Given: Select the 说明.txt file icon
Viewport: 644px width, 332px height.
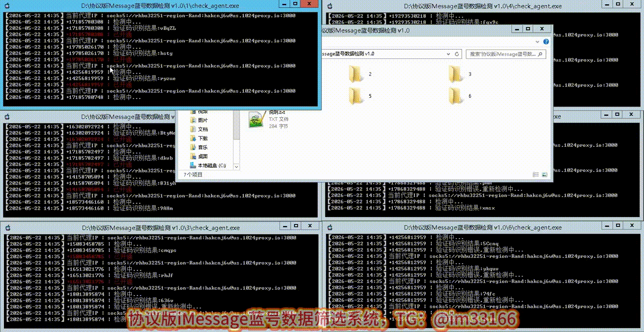Looking at the screenshot, I should [256, 120].
